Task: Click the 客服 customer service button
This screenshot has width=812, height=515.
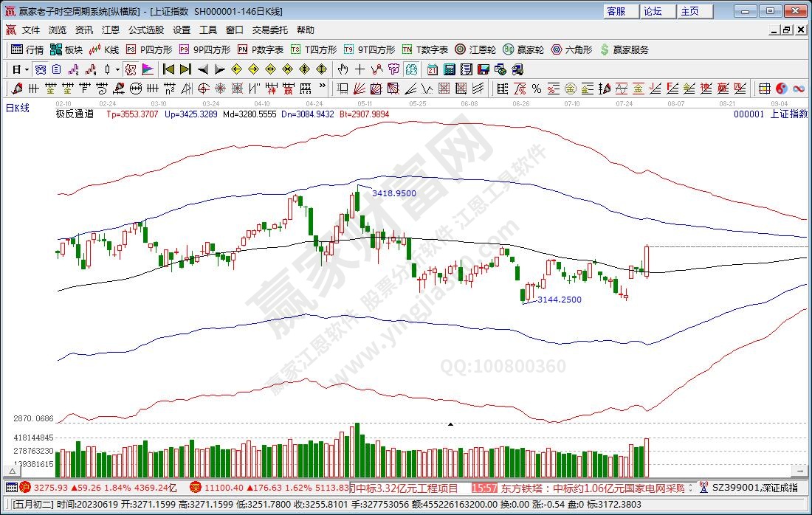Action: tap(616, 11)
